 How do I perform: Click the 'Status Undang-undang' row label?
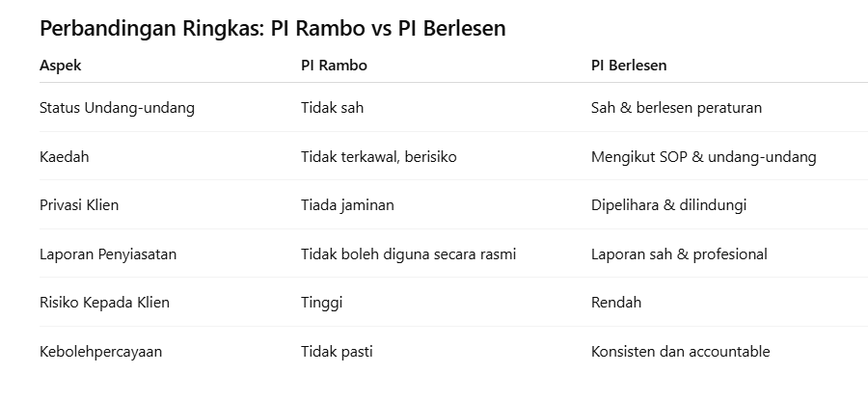[x=117, y=108]
